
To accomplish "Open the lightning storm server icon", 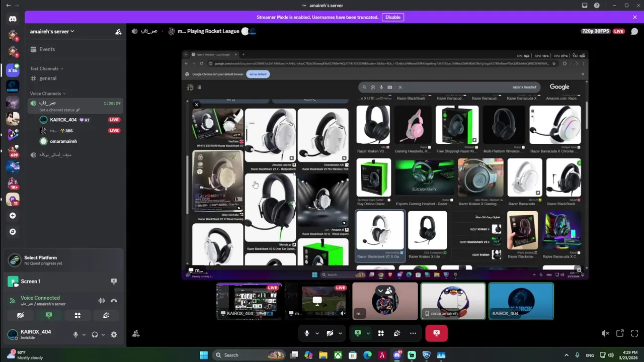I will pos(13,102).
